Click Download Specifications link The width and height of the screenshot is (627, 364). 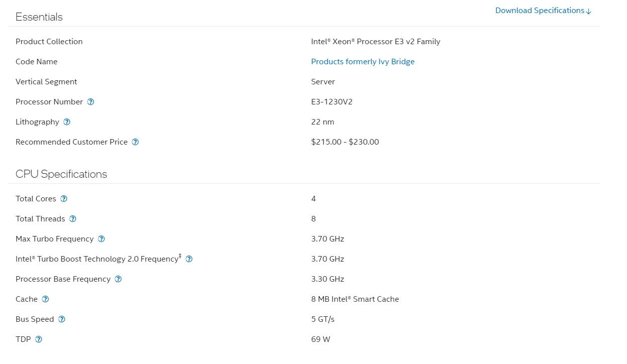coord(543,11)
